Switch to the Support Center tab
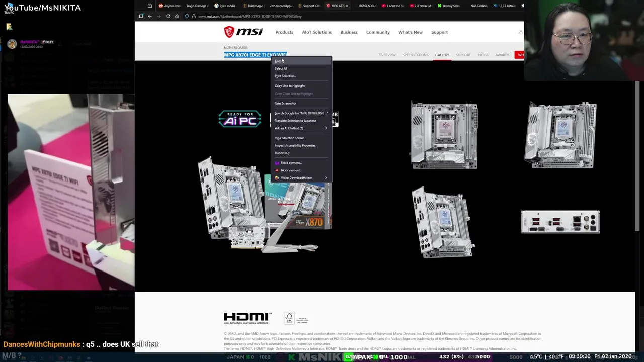Screen dimensions: 644x362 308,6
